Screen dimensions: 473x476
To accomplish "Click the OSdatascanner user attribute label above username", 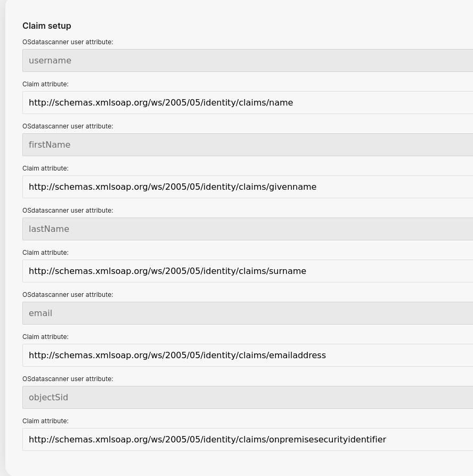I will click(x=68, y=42).
